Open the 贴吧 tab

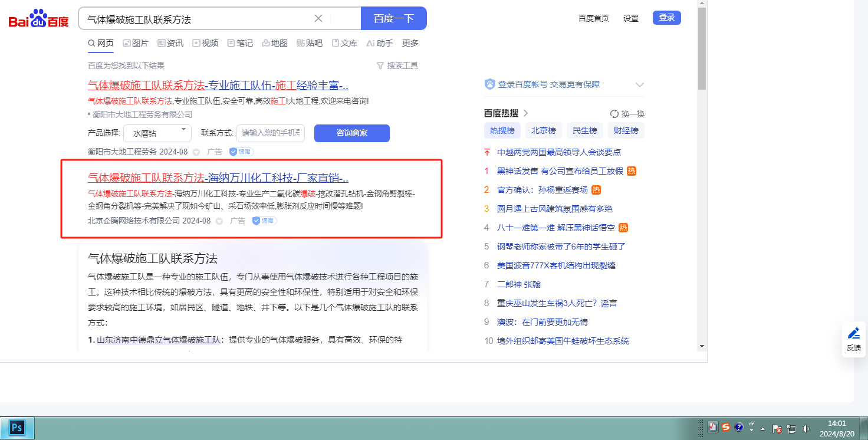click(x=310, y=43)
